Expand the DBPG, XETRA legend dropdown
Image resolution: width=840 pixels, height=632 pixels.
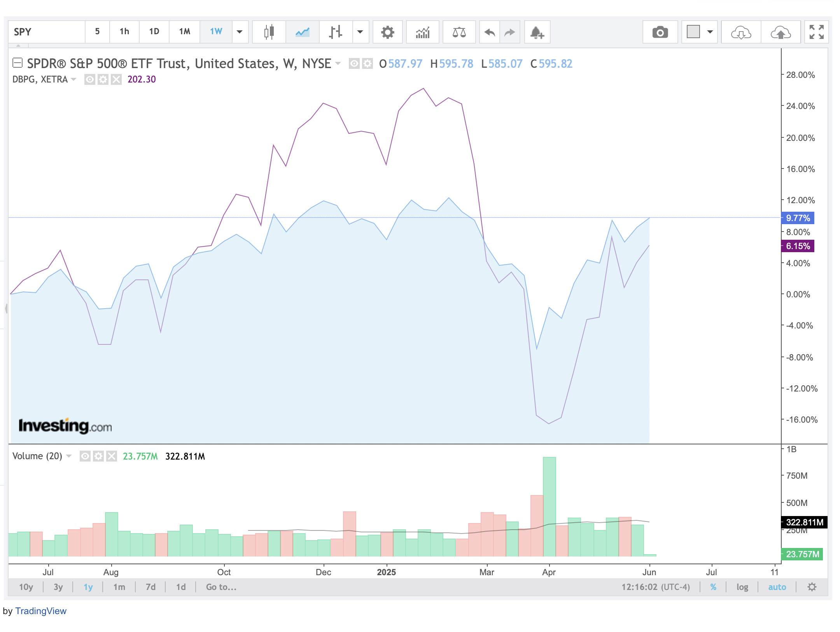tap(73, 79)
